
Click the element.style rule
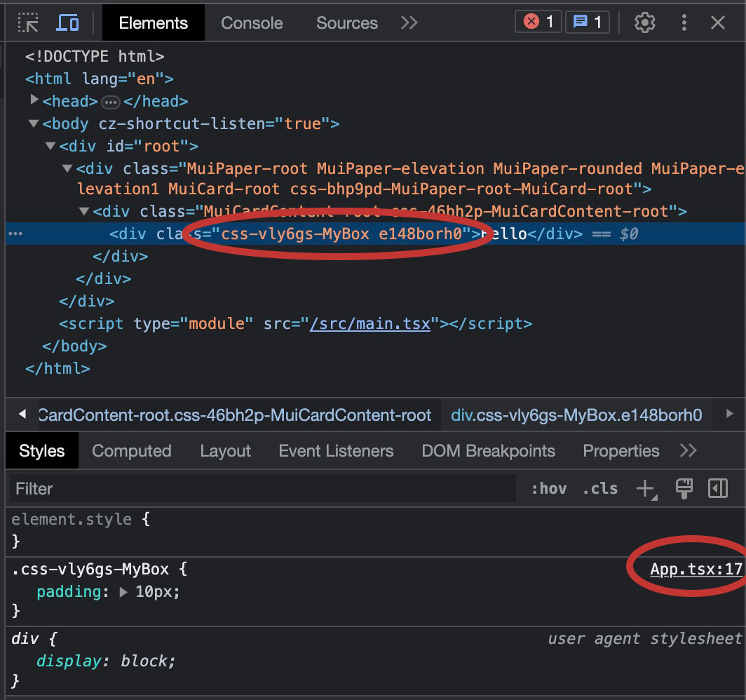(x=72, y=519)
